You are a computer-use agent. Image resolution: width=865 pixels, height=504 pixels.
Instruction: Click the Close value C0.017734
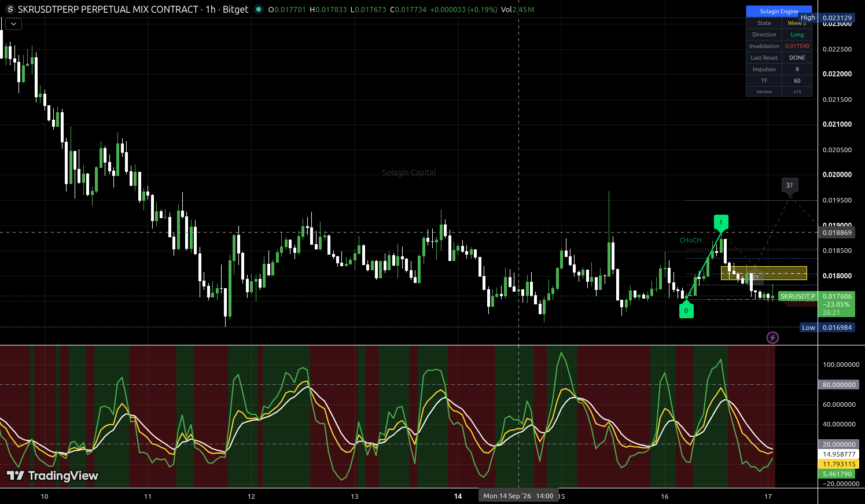(x=408, y=9)
